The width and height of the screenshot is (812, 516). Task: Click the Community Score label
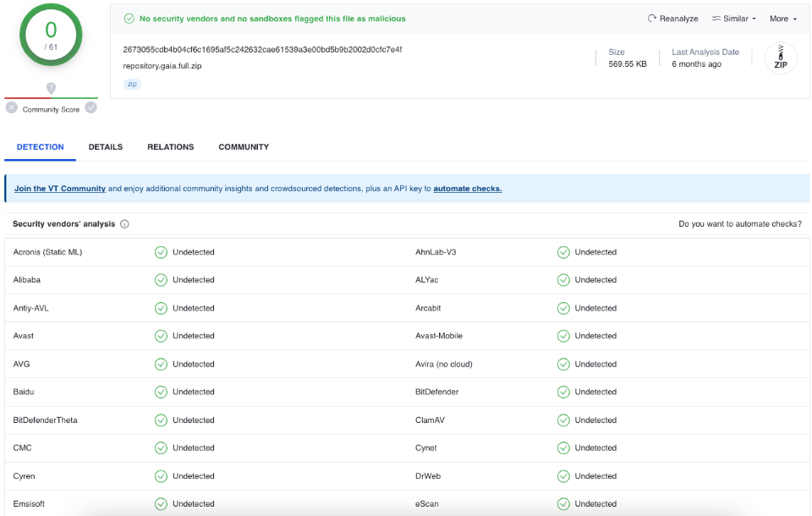point(51,110)
